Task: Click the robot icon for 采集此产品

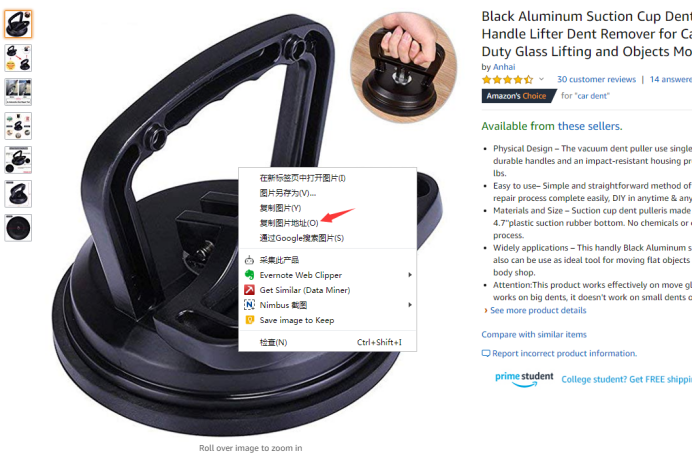Action: pos(249,260)
